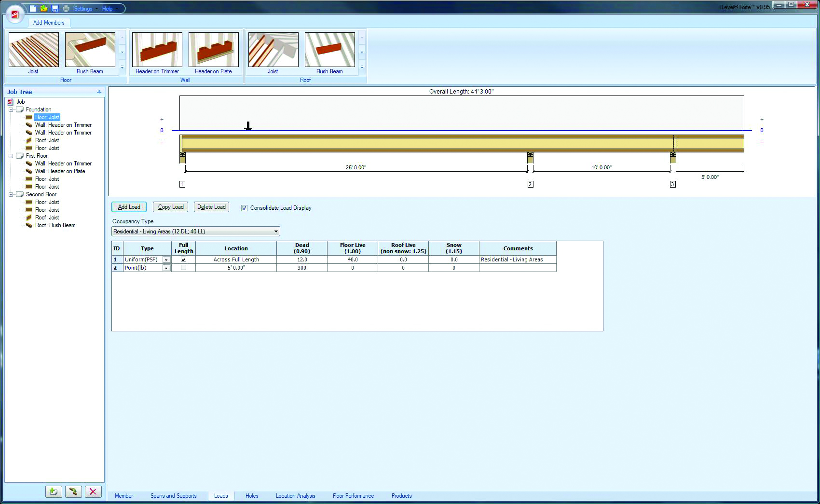Switch to the Holes tab

(x=252, y=496)
